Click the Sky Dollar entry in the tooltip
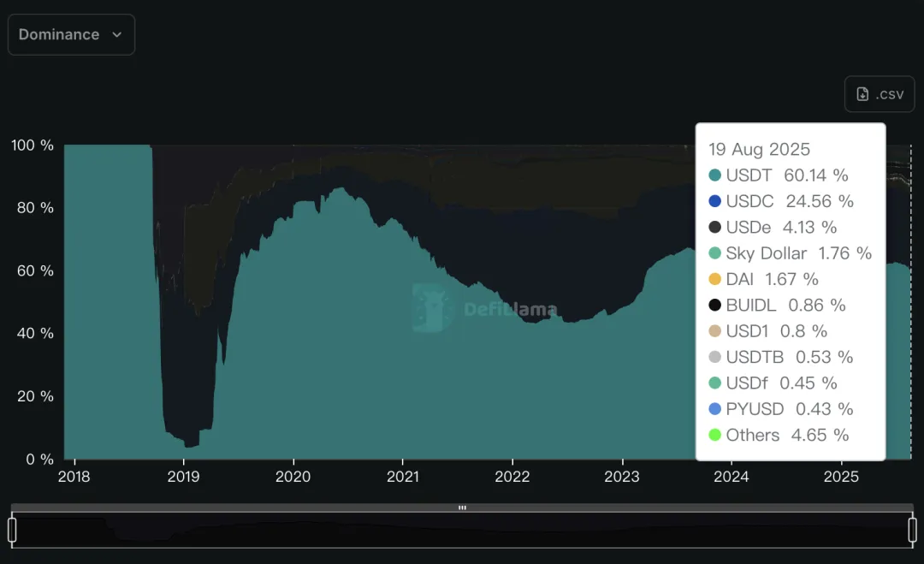Viewport: 924px width, 564px height. pyautogui.click(x=766, y=253)
